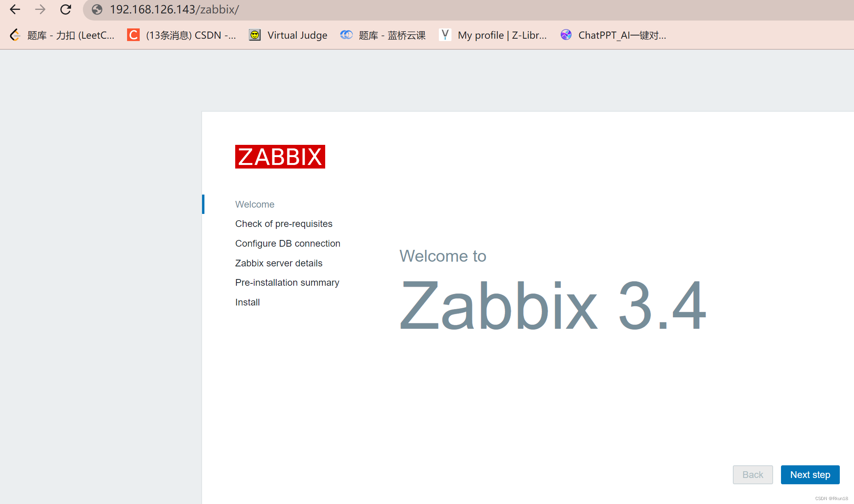Image resolution: width=854 pixels, height=504 pixels.
Task: Open the Virtual Judge bookmark label
Action: click(298, 36)
